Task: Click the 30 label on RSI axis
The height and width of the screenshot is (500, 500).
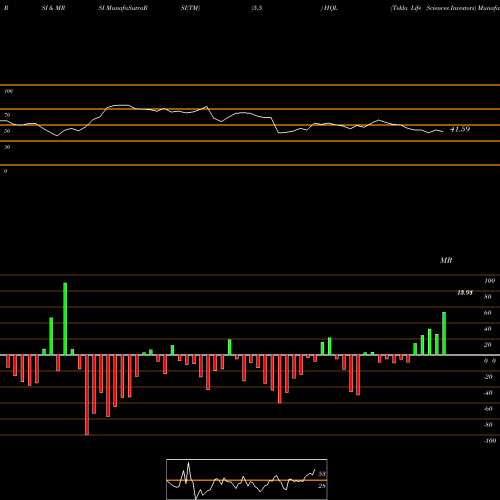Action: point(7,147)
